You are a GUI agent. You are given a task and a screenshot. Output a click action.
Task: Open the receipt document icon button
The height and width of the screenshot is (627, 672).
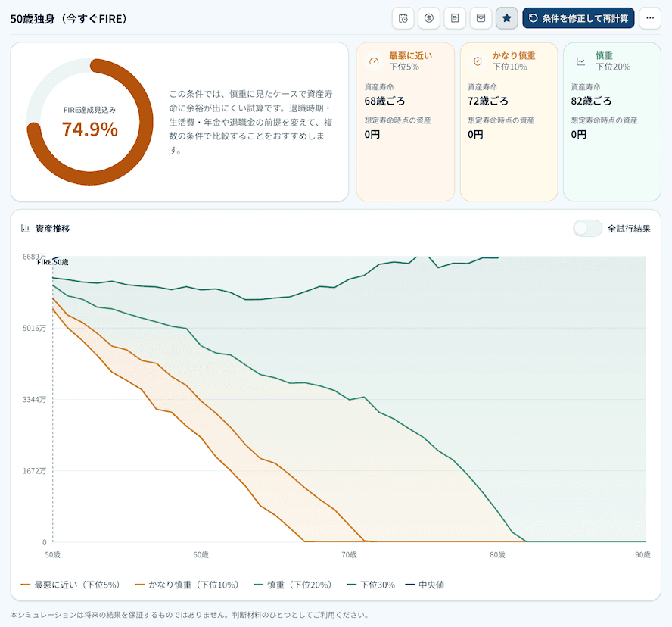(x=455, y=18)
